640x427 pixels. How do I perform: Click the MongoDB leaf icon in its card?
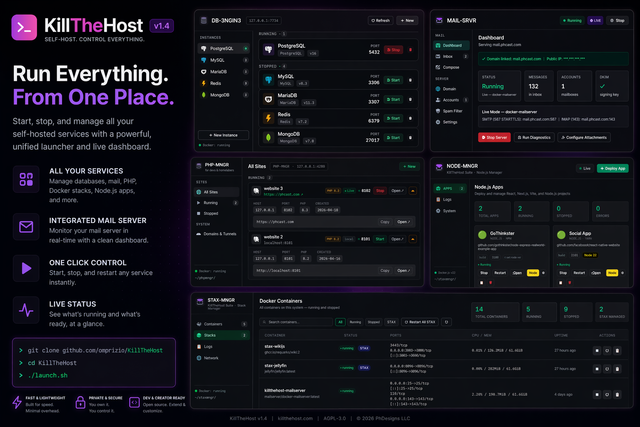269,137
